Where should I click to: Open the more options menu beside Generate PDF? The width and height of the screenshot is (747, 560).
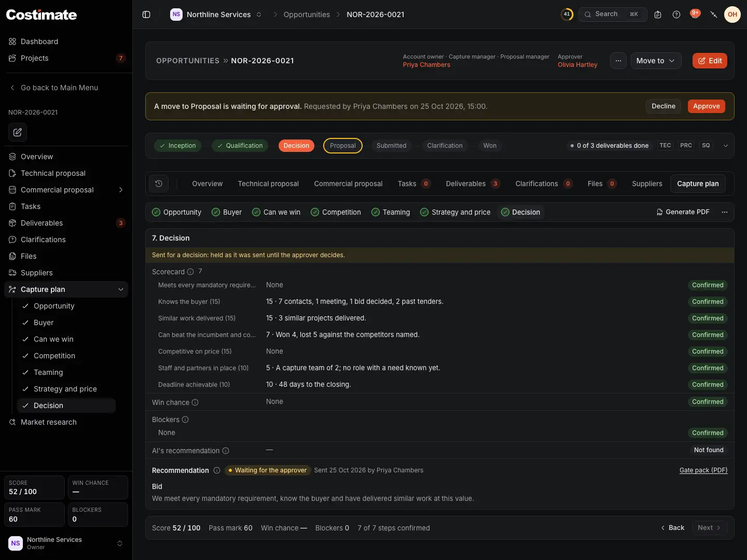coord(725,212)
